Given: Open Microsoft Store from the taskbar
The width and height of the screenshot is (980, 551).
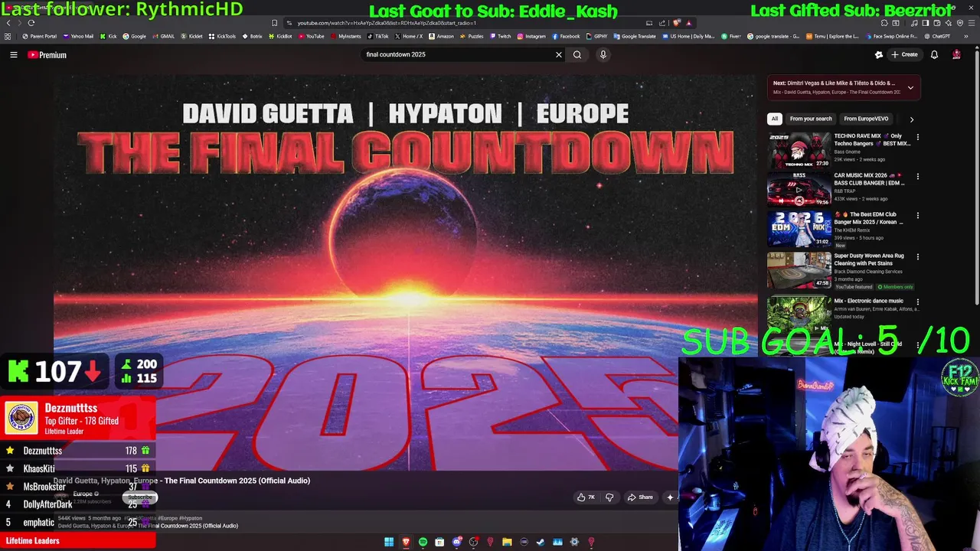Looking at the screenshot, I should point(439,543).
